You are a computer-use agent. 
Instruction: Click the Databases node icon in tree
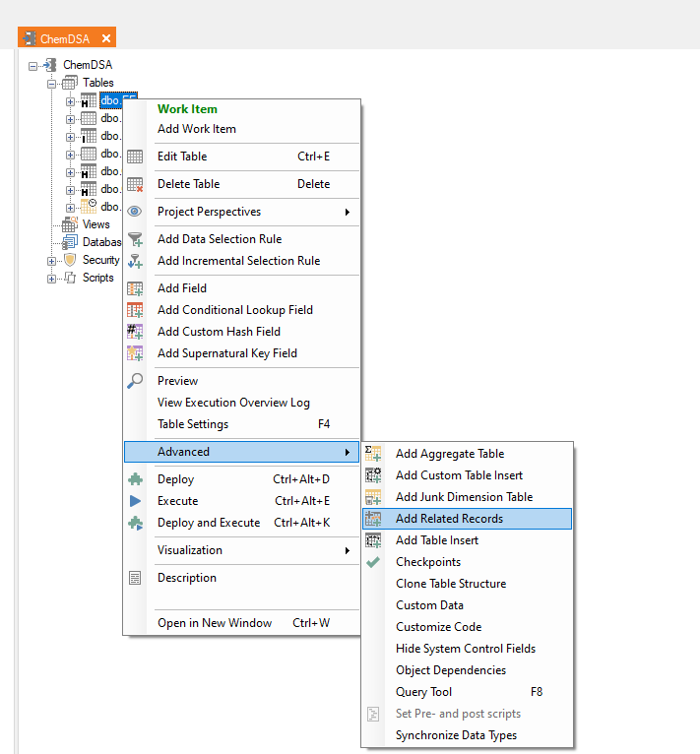(x=70, y=242)
